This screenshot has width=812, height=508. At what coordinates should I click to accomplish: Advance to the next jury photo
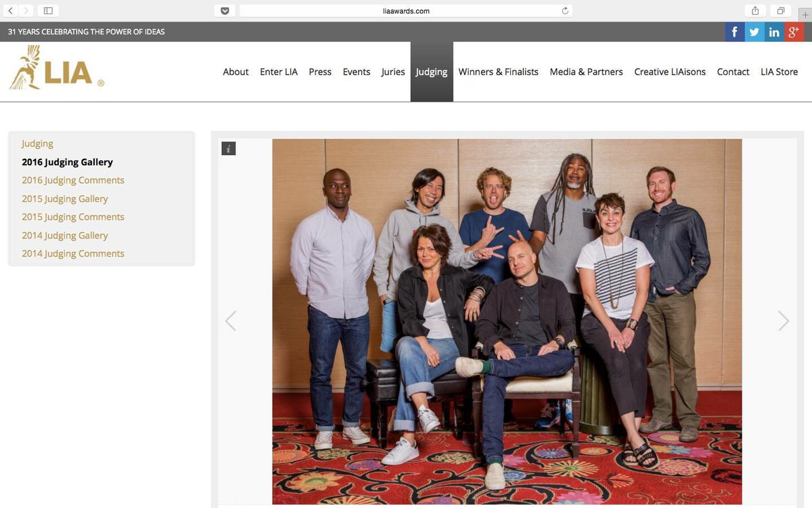click(x=783, y=320)
